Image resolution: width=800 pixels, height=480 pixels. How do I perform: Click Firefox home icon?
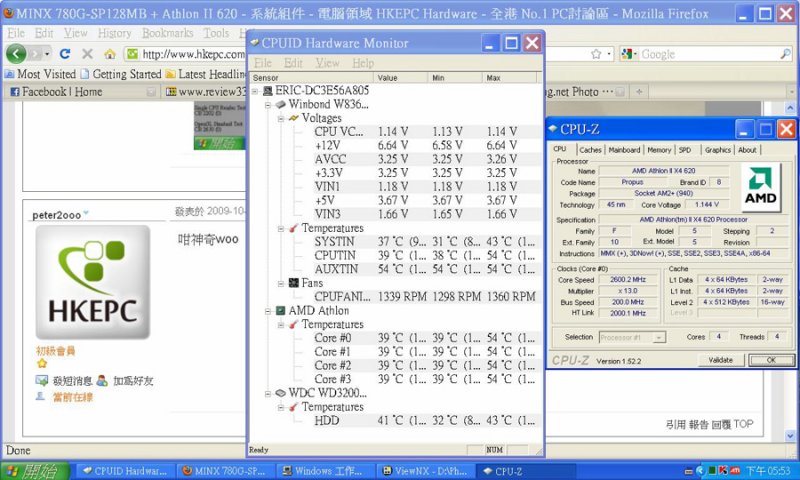pyautogui.click(x=110, y=54)
